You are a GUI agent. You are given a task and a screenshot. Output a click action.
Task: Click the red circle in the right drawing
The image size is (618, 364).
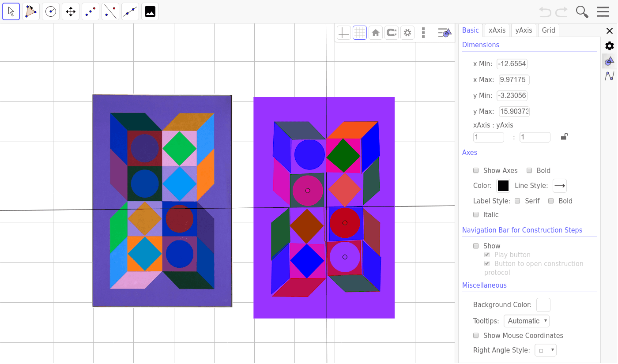(345, 223)
